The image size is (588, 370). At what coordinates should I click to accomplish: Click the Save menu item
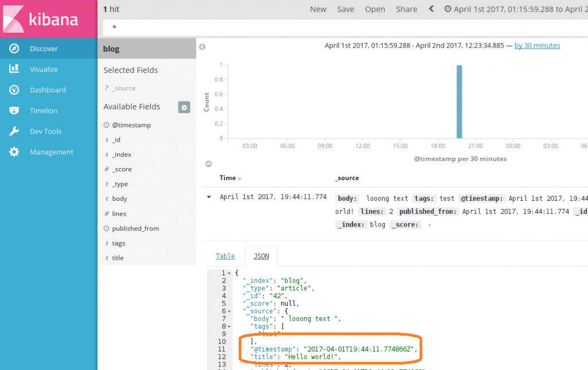coord(345,9)
